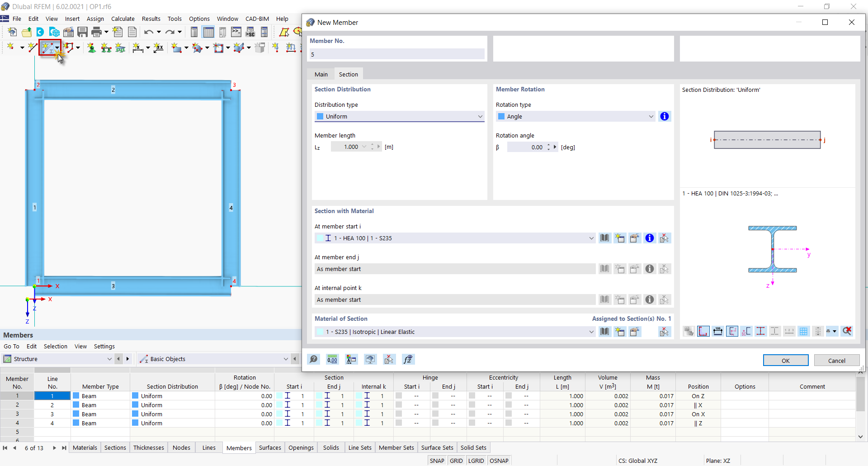Image resolution: width=868 pixels, height=466 pixels.
Task: Click the Print icon in main toolbar
Action: pos(96,32)
